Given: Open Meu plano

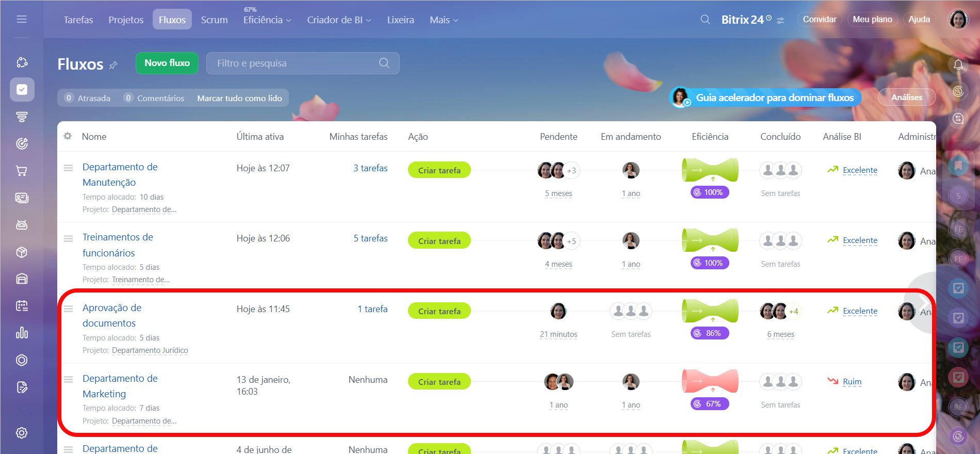Looking at the screenshot, I should click(872, 19).
